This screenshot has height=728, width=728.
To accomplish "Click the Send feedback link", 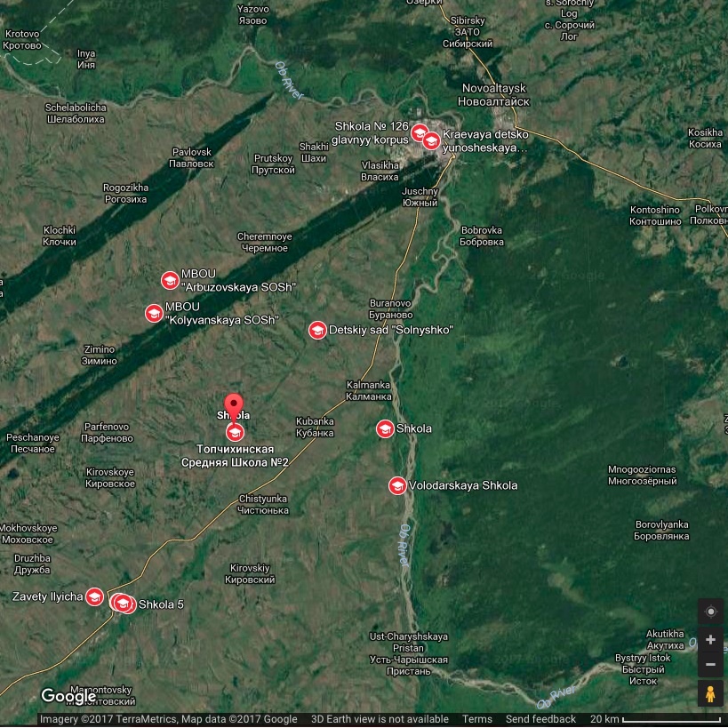I will pyautogui.click(x=540, y=719).
